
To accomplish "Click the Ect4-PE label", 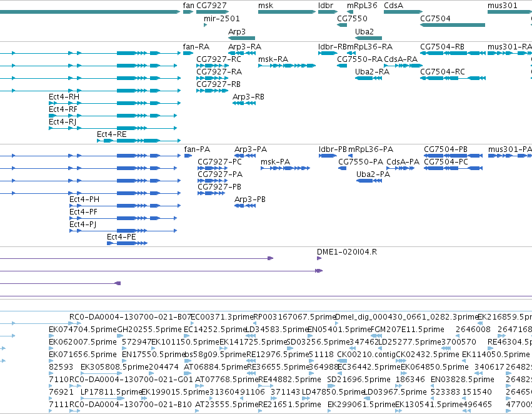I will (x=121, y=237).
